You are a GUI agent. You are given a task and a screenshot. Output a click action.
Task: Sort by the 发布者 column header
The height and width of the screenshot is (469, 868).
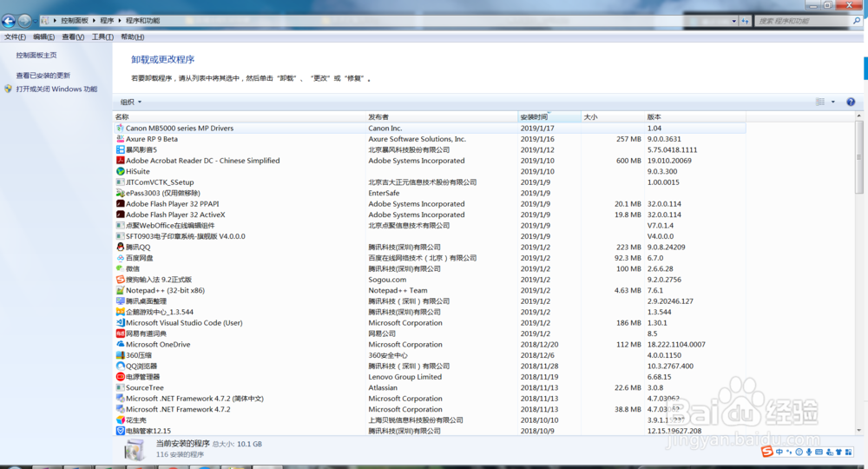tap(442, 117)
